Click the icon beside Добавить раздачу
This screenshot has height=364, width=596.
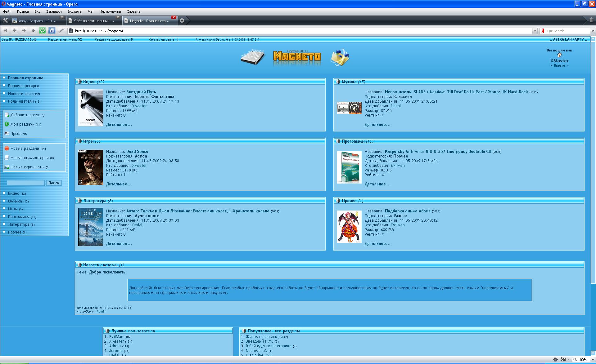coord(7,115)
